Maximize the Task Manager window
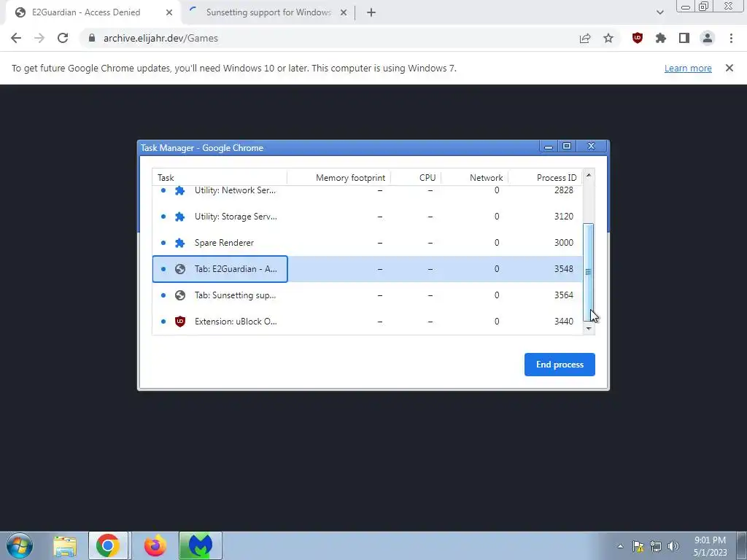The height and width of the screenshot is (560, 747). 566,146
